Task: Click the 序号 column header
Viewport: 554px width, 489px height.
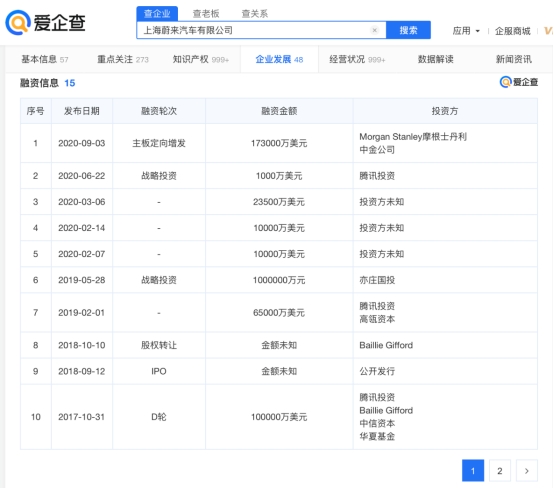Action: pyautogui.click(x=36, y=111)
